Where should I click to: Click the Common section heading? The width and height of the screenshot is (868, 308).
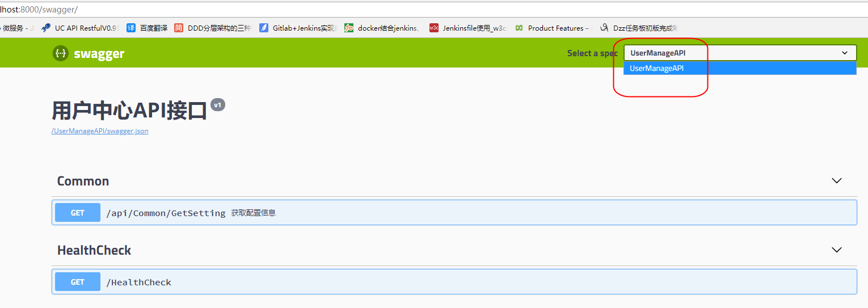(x=83, y=182)
